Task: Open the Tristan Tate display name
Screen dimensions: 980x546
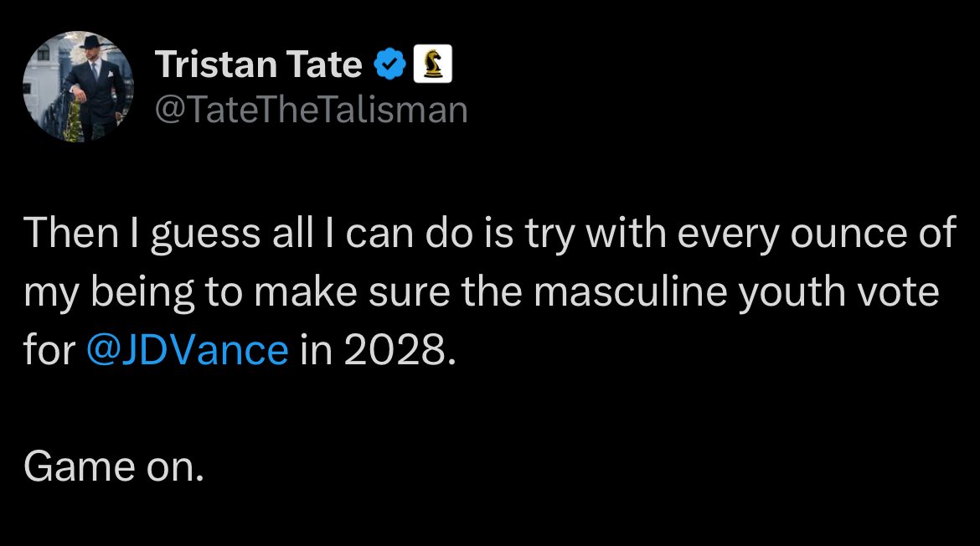Action: (259, 64)
